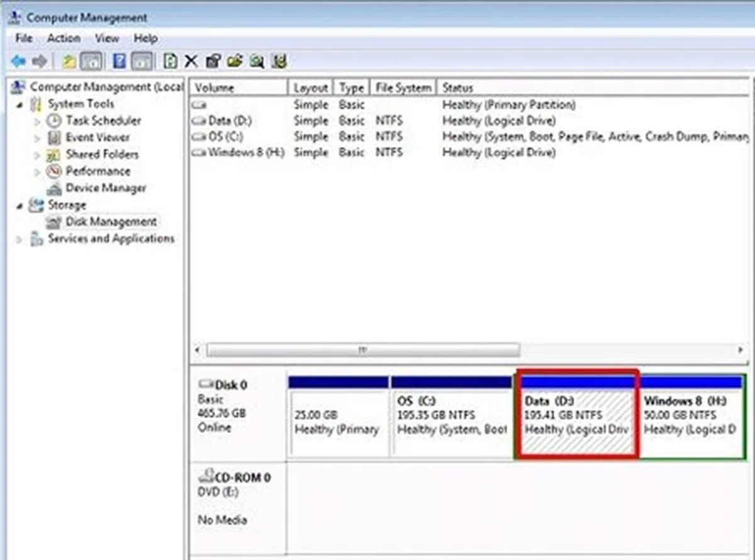This screenshot has height=560, width=755.
Task: Click the blue Help question mark icon
Action: pyautogui.click(x=120, y=61)
